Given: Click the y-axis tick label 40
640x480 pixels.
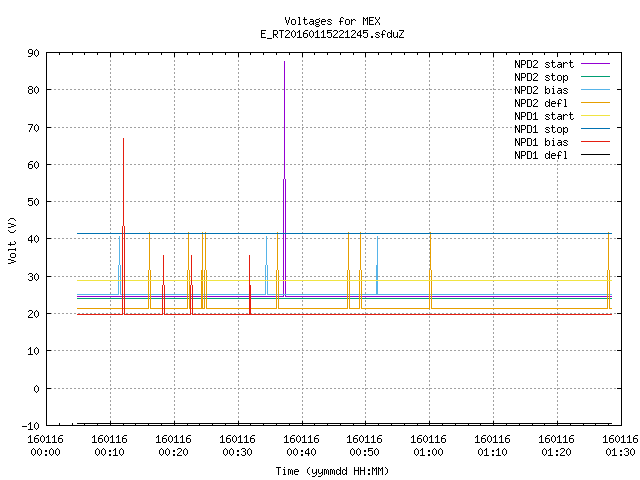Looking at the screenshot, I should click(33, 239).
